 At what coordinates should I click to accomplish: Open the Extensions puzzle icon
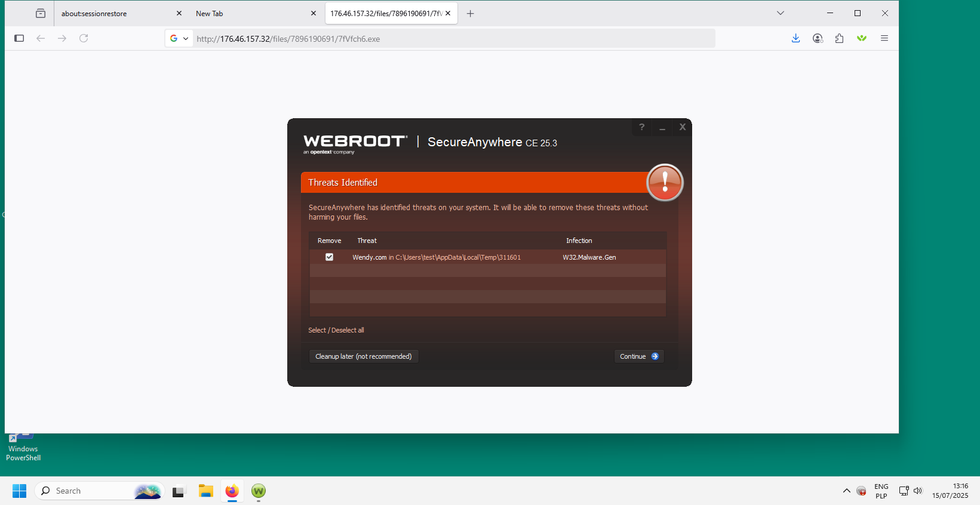[x=839, y=38]
